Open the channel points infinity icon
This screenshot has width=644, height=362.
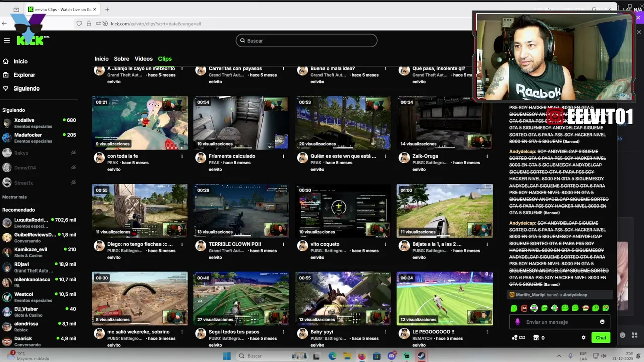(518, 338)
